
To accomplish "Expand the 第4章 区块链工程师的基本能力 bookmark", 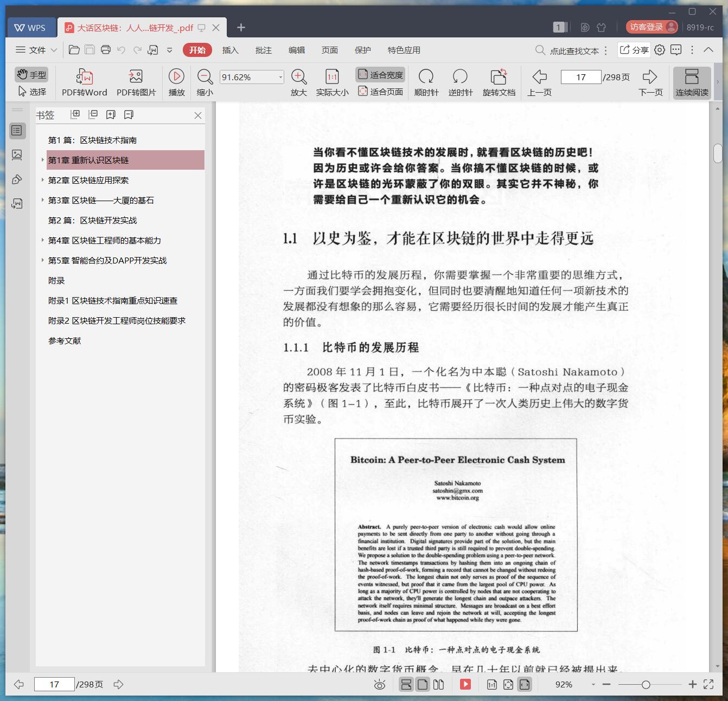I will coord(43,240).
